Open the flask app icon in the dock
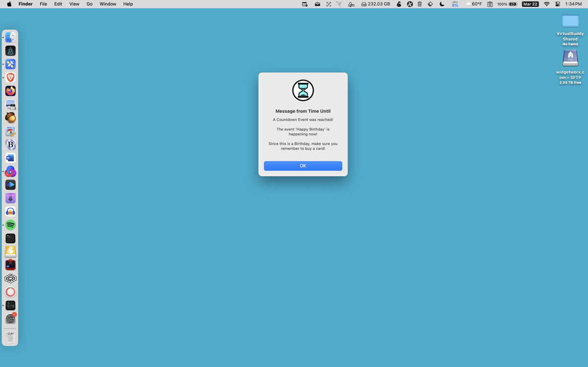The image size is (588, 367). click(x=10, y=50)
